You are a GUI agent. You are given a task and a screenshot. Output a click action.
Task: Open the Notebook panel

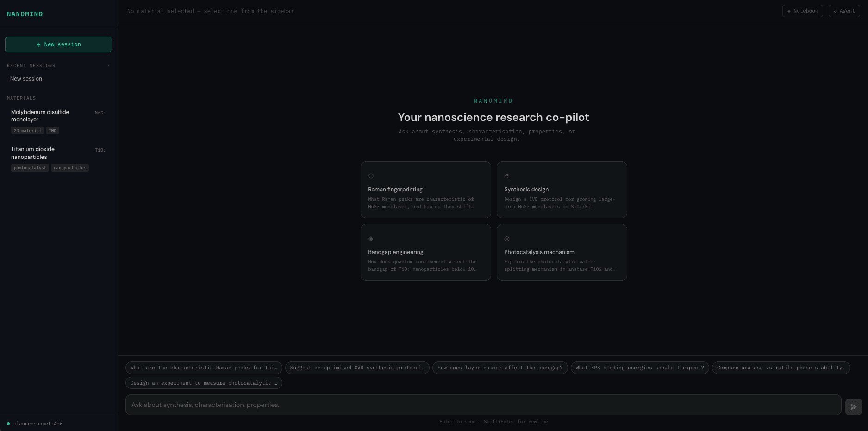(802, 11)
